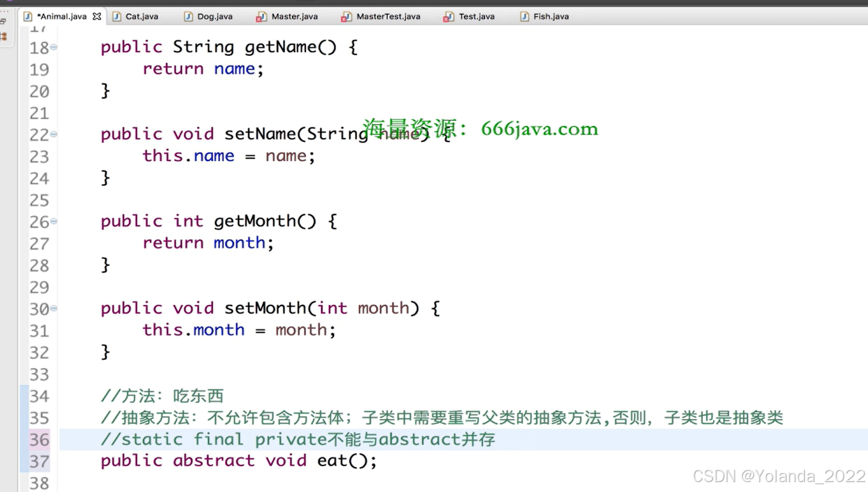Close the *Animal.java editor tab
The image size is (868, 492).
coord(97,17)
